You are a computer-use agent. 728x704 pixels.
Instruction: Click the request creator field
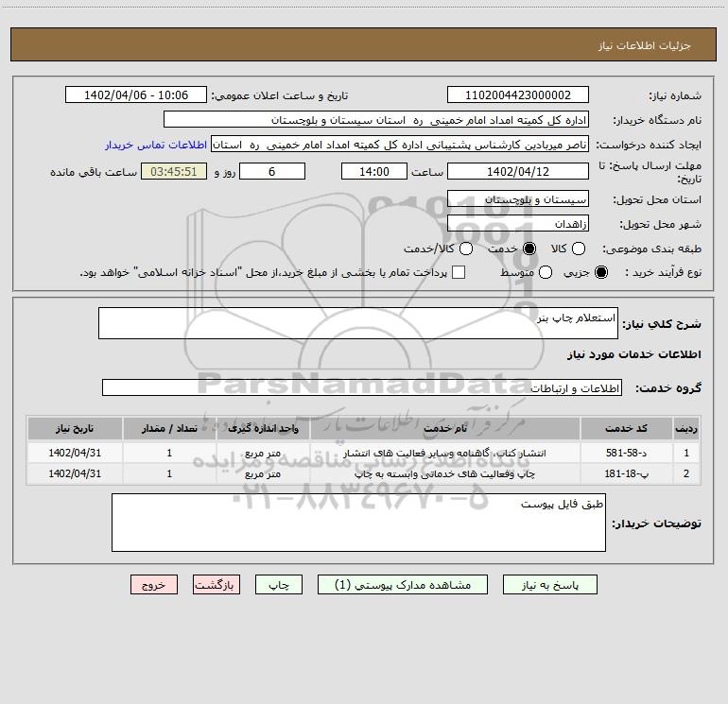[x=400, y=145]
